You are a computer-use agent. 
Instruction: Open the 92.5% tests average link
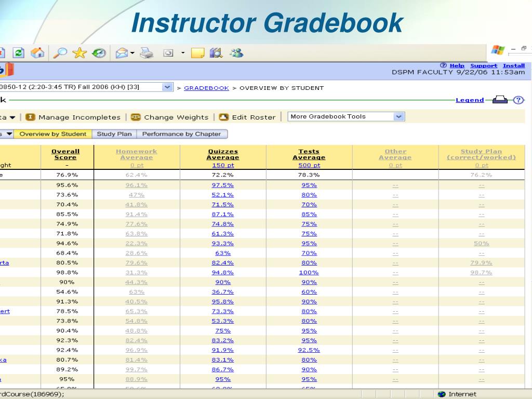[x=309, y=350]
